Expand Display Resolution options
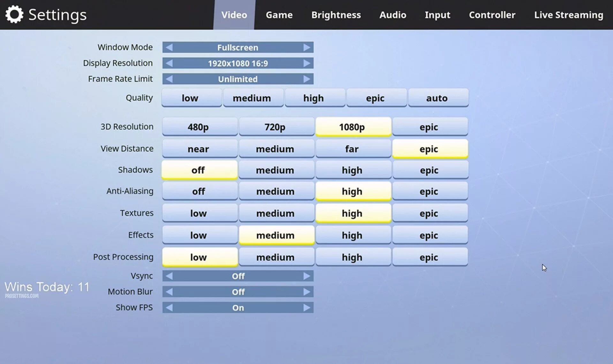 [x=306, y=63]
